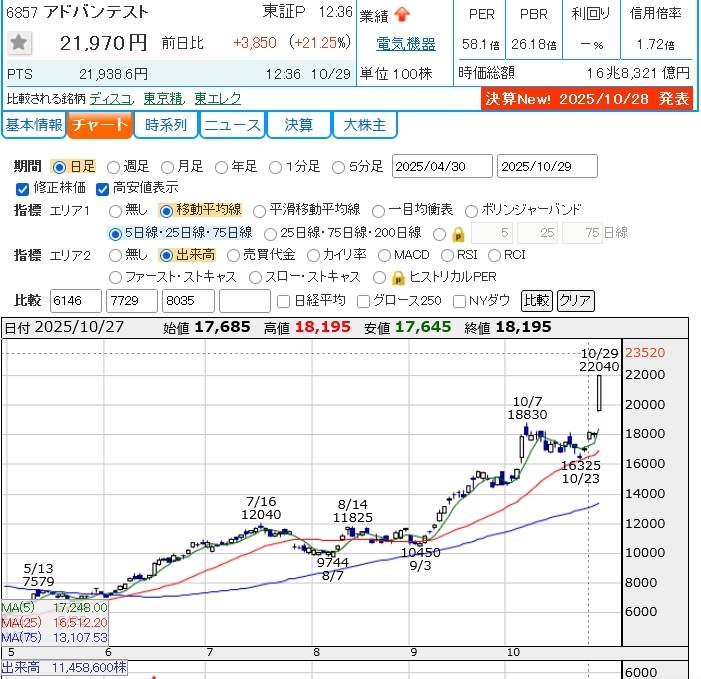Click MA(75) value 13,107.53 in legend
The height and width of the screenshot is (679, 701).
pos(80,637)
